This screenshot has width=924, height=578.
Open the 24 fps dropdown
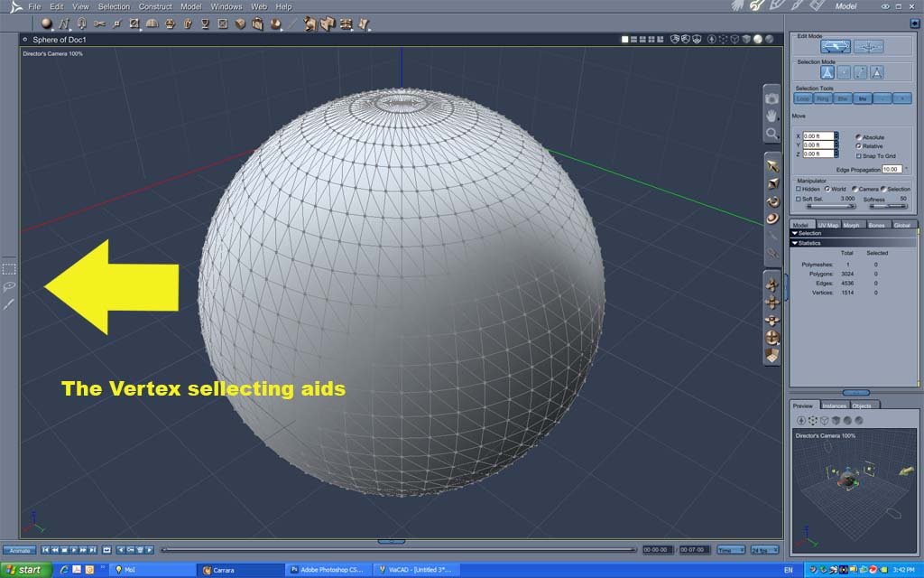(764, 550)
